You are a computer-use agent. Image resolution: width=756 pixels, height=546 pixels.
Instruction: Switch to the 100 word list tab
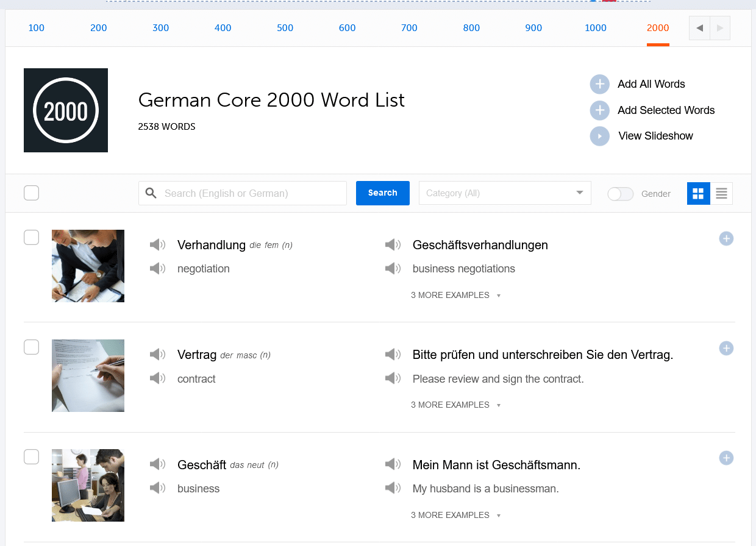tap(36, 28)
